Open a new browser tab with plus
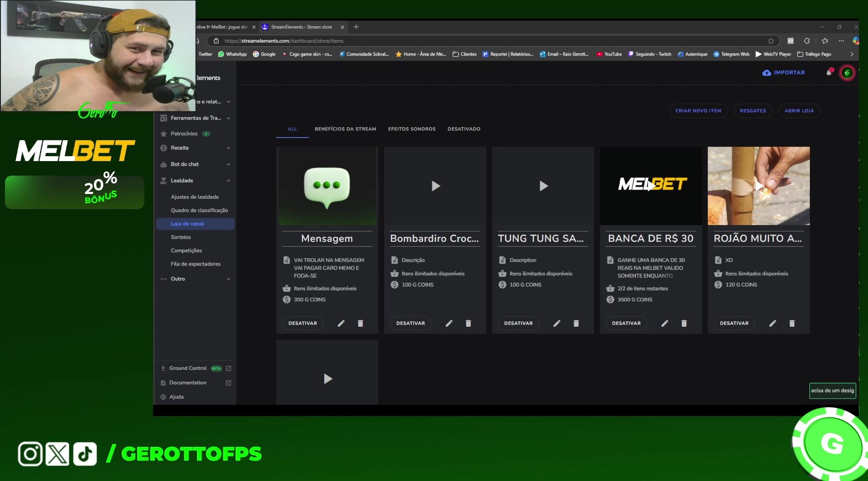 tap(356, 27)
